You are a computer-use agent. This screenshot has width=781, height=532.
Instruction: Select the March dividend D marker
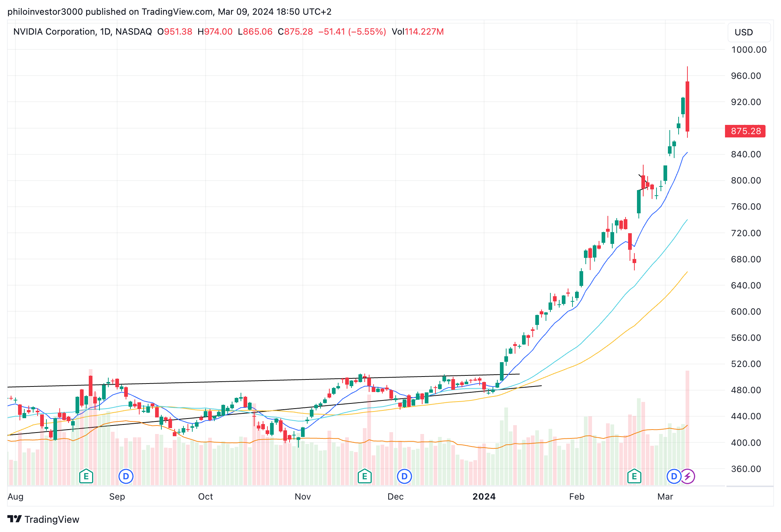(x=674, y=476)
